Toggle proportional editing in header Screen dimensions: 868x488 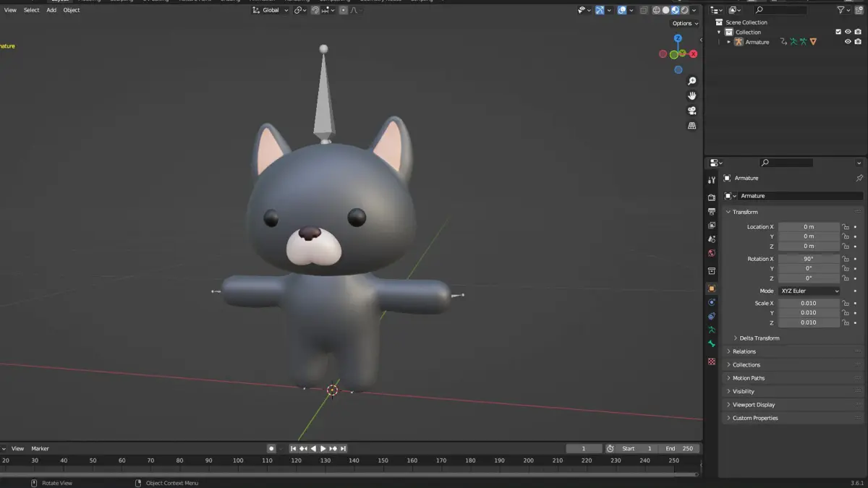(x=344, y=10)
